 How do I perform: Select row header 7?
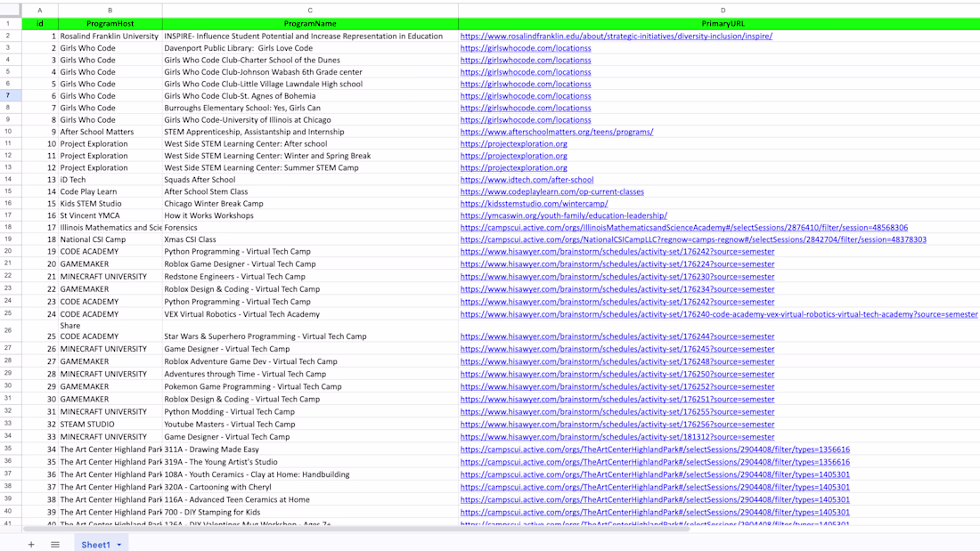pos(11,95)
